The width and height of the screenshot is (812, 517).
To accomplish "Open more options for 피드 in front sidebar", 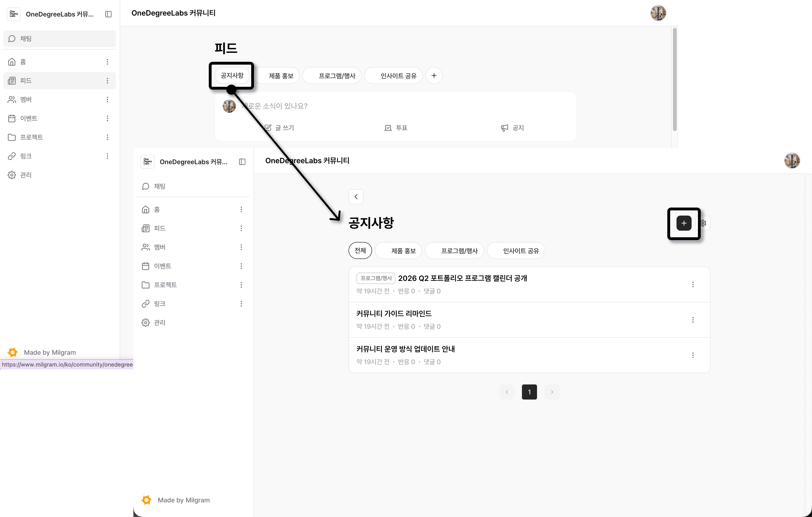I will click(242, 229).
